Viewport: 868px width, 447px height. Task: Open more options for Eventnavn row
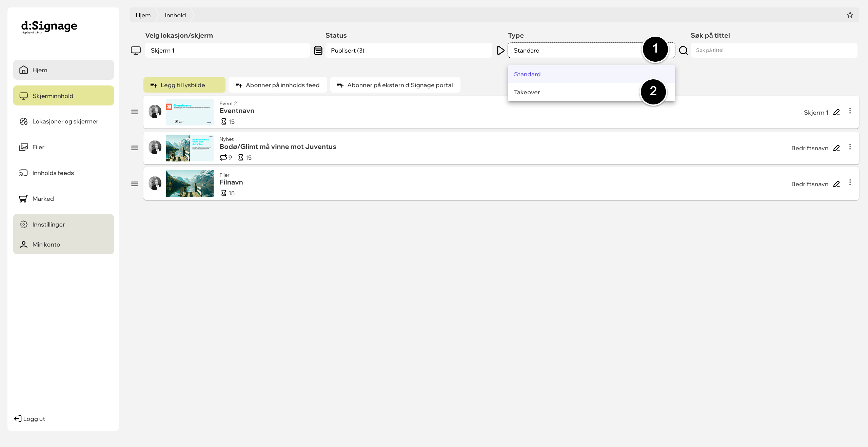[x=850, y=111]
